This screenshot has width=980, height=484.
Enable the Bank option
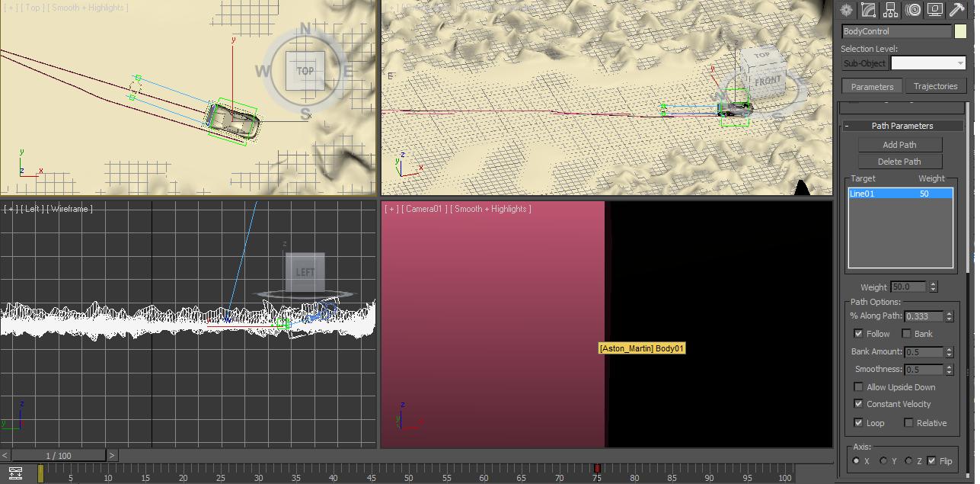click(906, 334)
